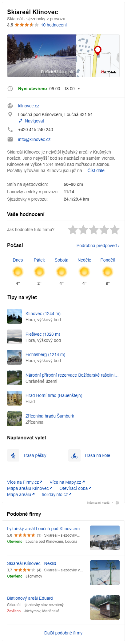Expand the description with Číst dále
The width and height of the screenshot is (127, 644).
pos(96,170)
